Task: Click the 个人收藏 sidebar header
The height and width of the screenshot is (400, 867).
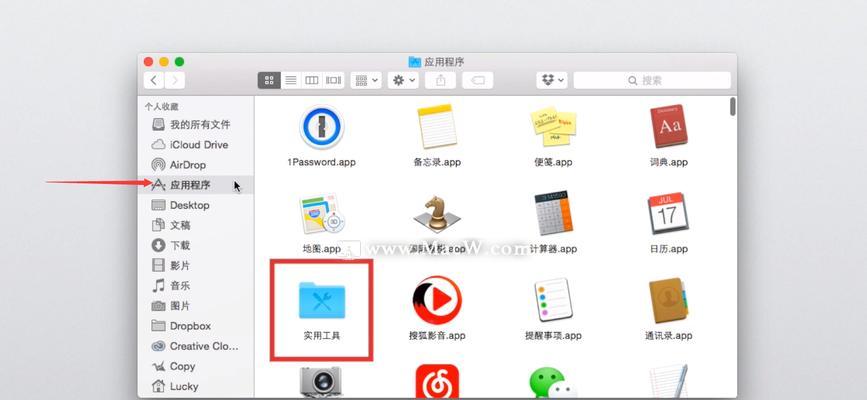Action: pyautogui.click(x=161, y=107)
